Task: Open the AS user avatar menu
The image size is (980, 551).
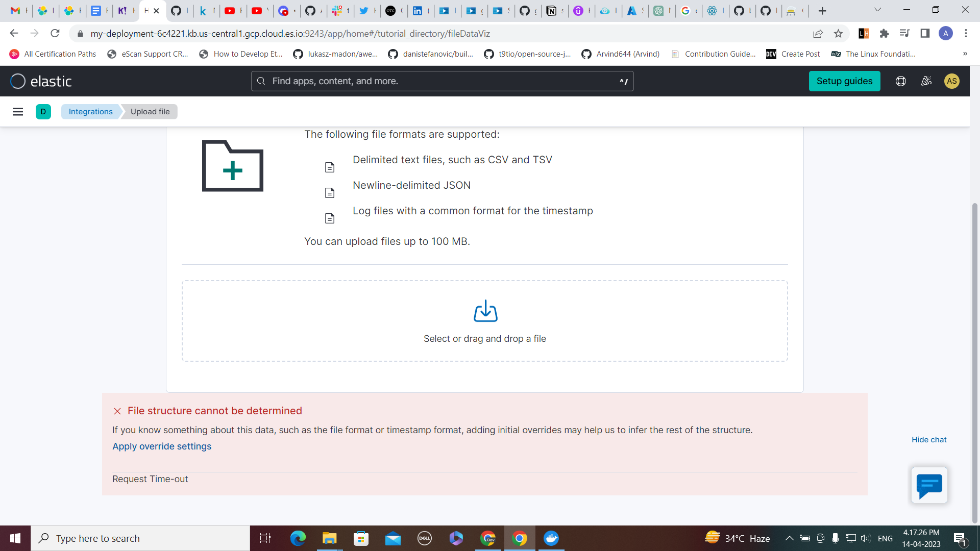Action: 951,81
